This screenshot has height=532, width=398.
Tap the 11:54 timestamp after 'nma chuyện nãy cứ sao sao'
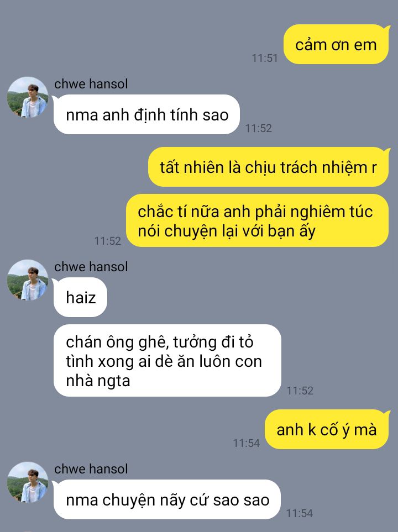pyautogui.click(x=299, y=513)
